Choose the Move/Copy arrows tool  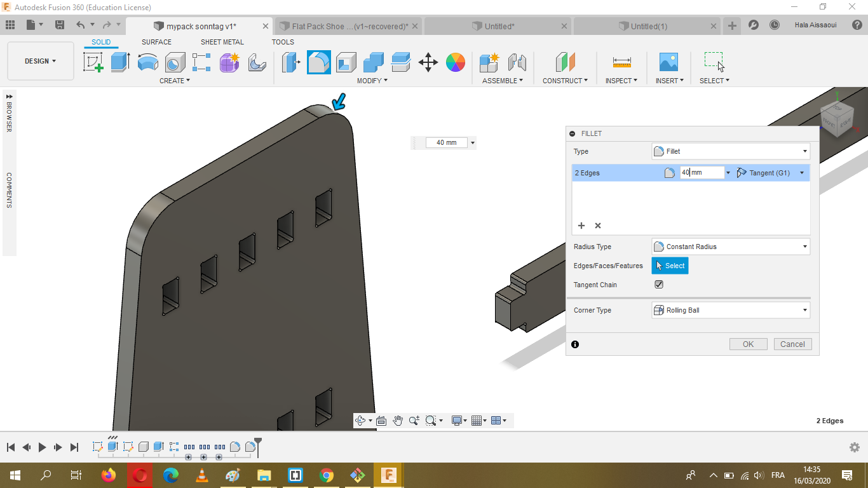[428, 62]
